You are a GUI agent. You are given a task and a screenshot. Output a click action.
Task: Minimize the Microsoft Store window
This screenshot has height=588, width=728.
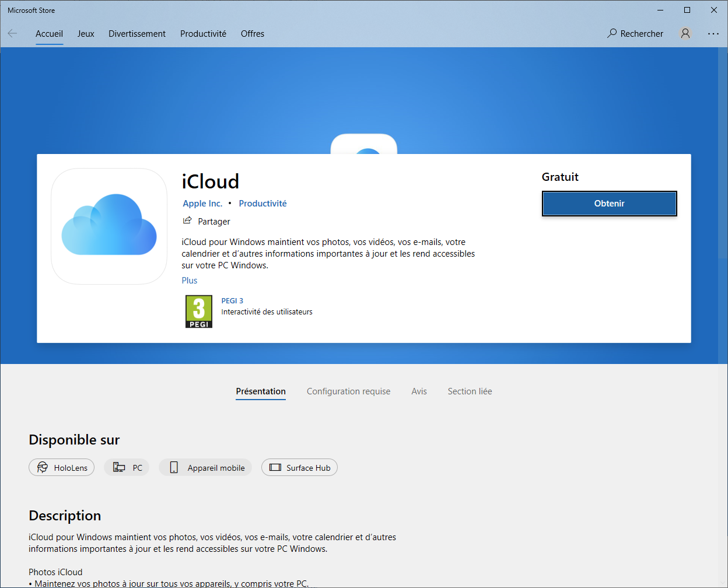660,10
